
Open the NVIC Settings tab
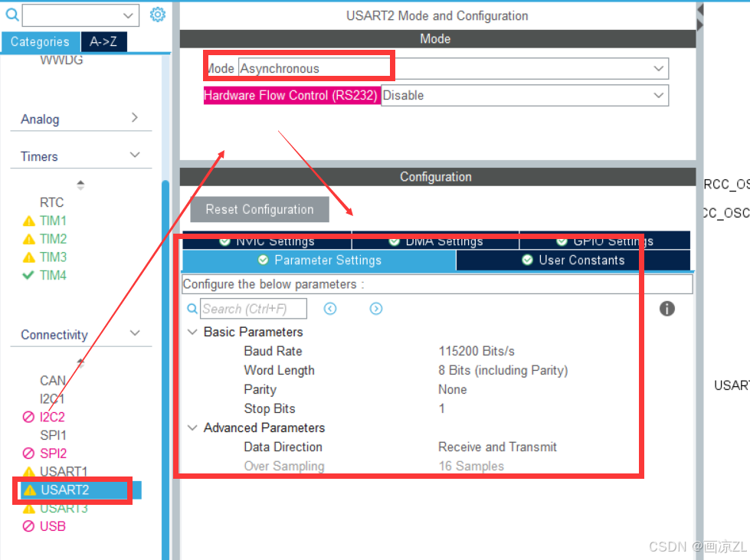point(267,241)
